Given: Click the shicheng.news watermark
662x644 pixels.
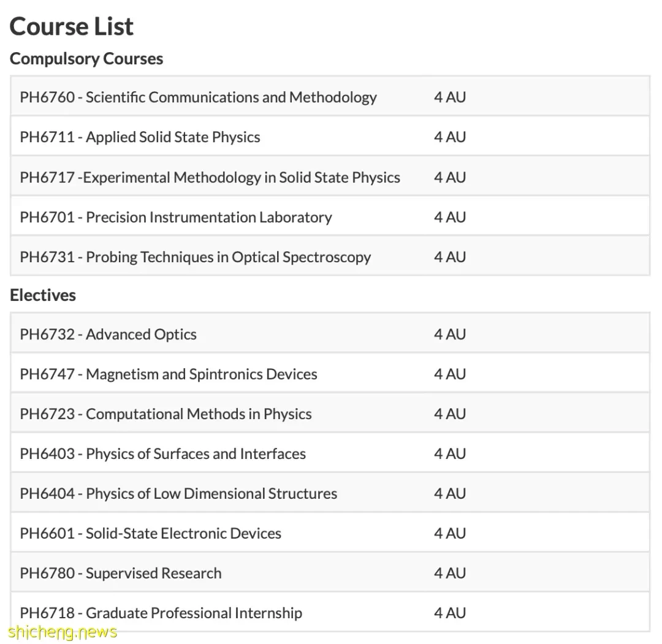Looking at the screenshot, I should [63, 632].
